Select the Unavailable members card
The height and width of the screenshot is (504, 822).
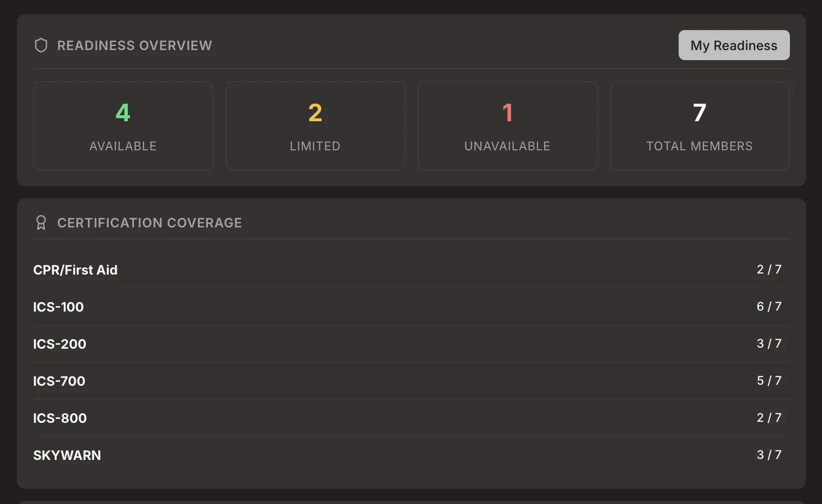click(x=507, y=126)
